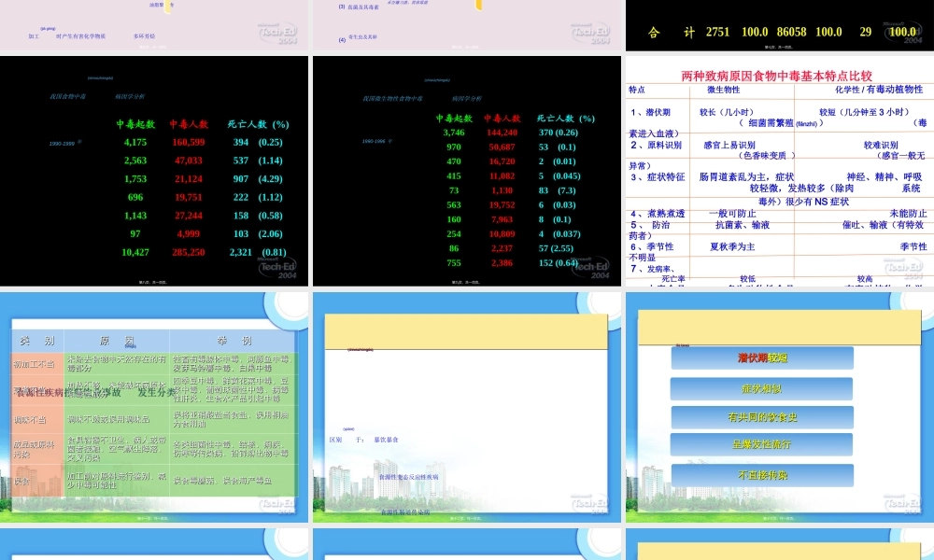Viewport: 934px width, 560px height.
Task: Open the slide with the 类别 原因 举例 table
Action: 154,406
